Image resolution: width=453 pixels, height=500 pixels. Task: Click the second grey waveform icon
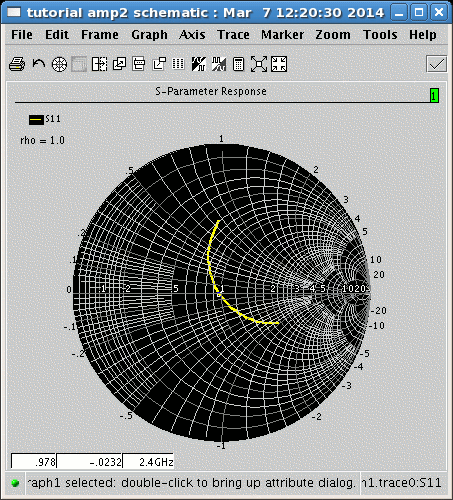click(219, 64)
